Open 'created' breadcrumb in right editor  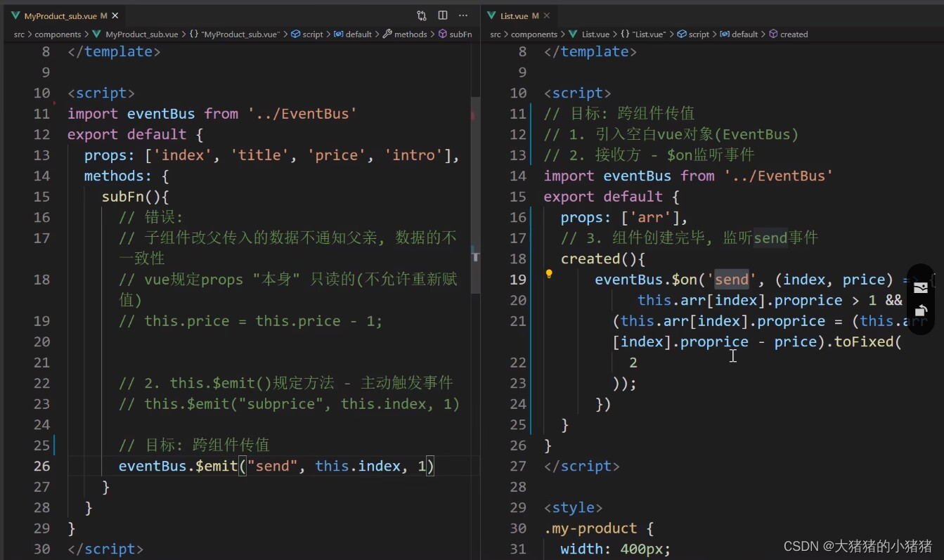click(789, 34)
